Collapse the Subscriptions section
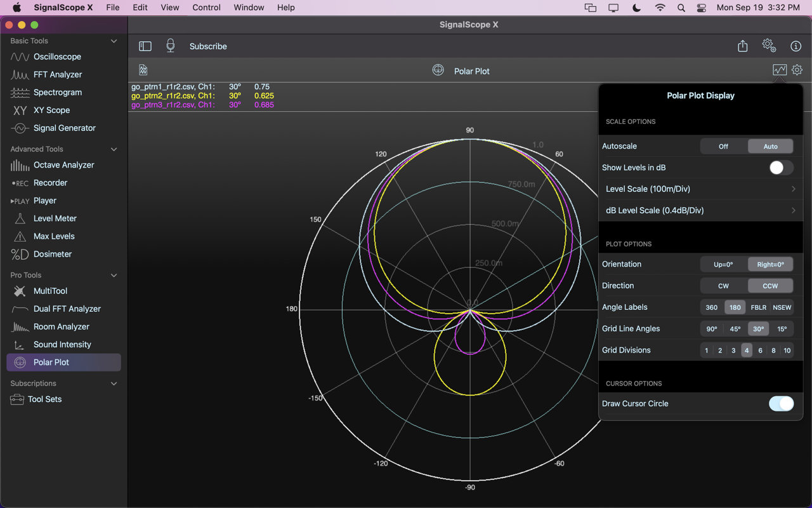 pos(114,384)
